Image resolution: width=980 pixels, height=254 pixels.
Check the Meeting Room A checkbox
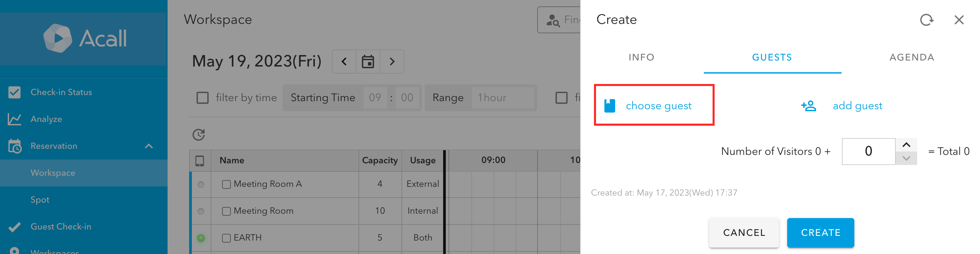pos(226,184)
